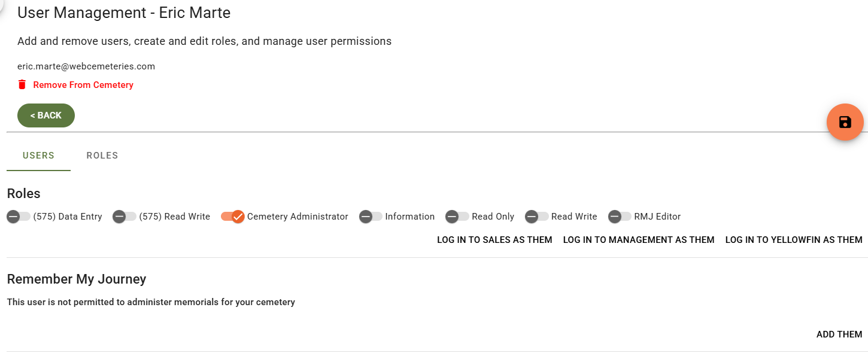Click Log In To Yellowfin As Them
The width and height of the screenshot is (868, 353).
point(794,240)
